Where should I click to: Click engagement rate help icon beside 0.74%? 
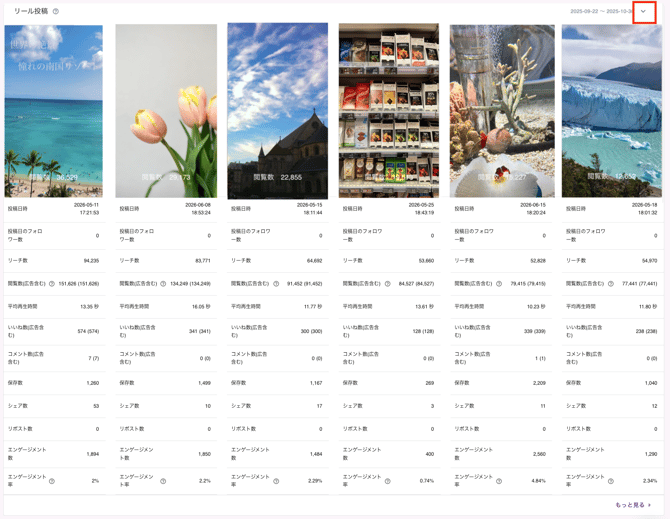[x=388, y=481]
